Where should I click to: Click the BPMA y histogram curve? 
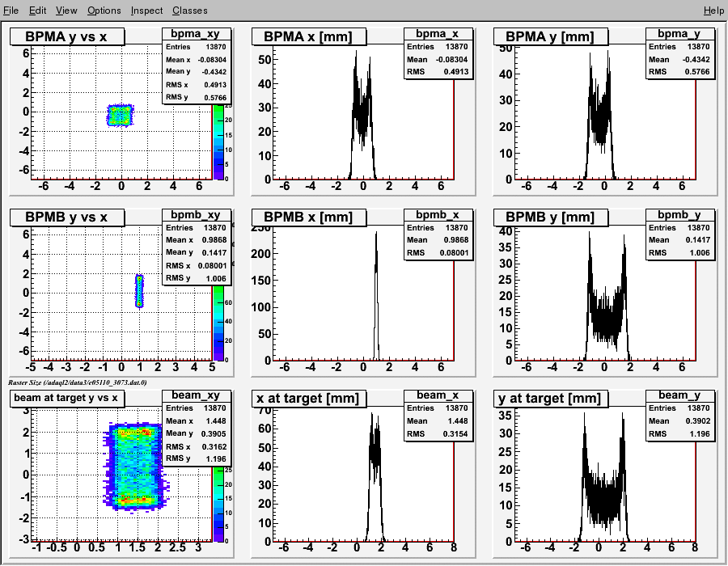(x=600, y=115)
